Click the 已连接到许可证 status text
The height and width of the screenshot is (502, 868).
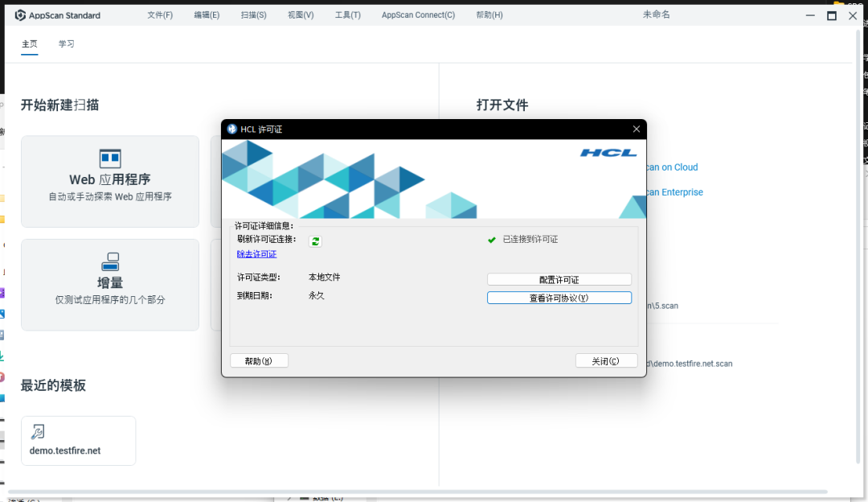click(530, 240)
